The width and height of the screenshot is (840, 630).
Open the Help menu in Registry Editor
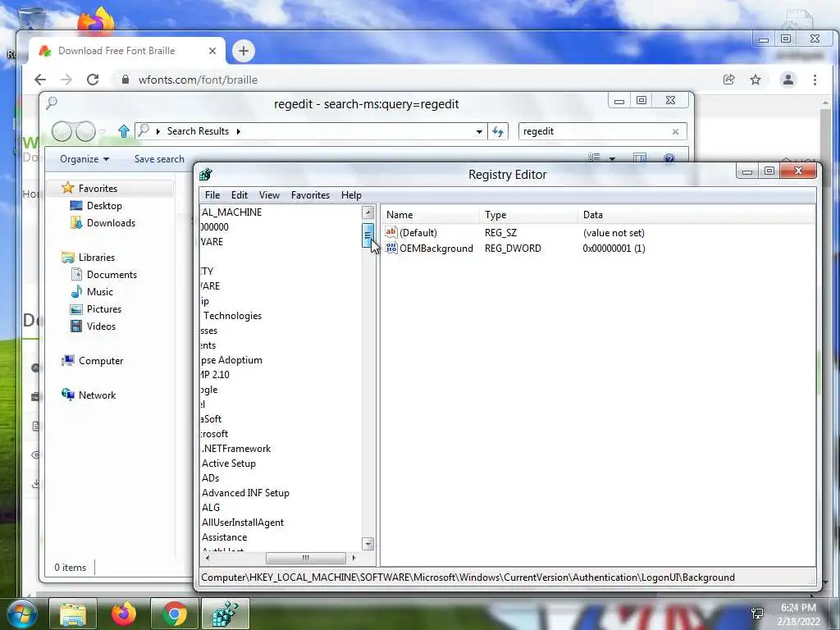coord(351,195)
